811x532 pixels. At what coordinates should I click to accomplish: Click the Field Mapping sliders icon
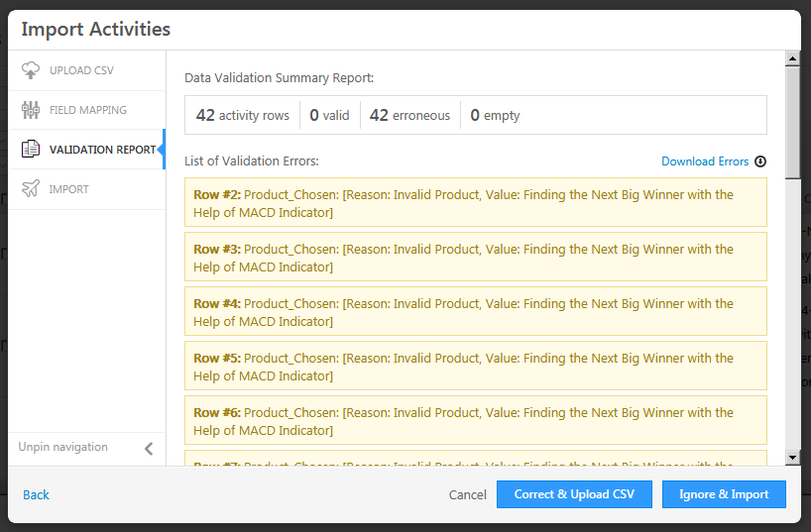31,110
